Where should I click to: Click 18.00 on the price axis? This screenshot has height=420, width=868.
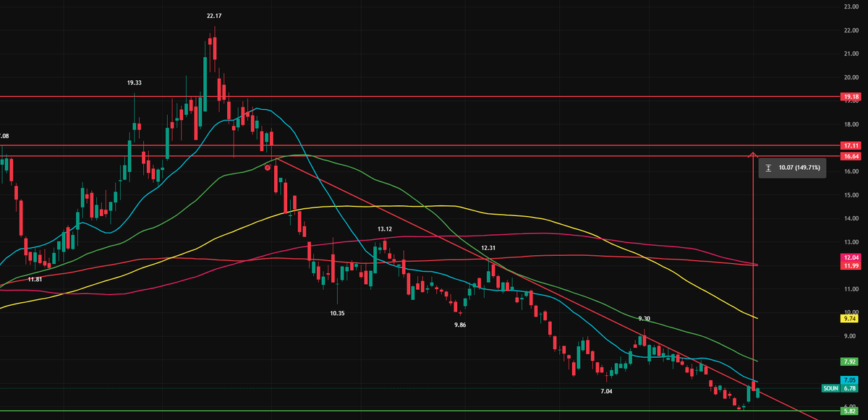click(851, 124)
